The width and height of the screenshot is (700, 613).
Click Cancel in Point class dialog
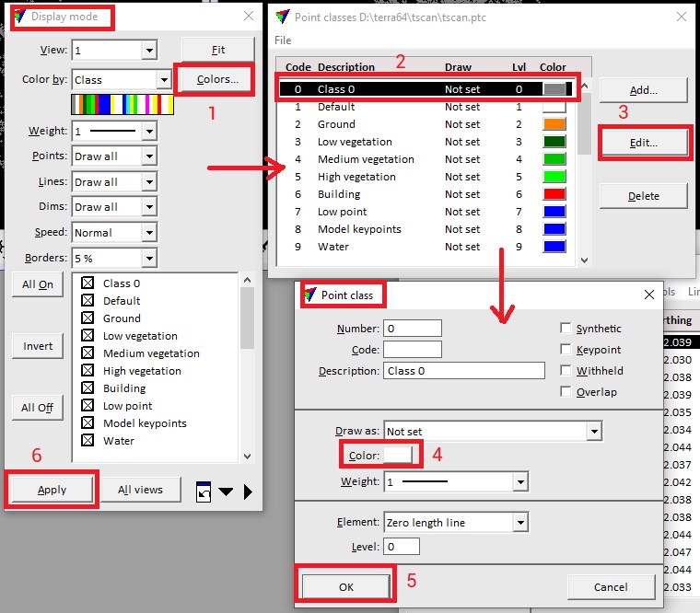[611, 586]
